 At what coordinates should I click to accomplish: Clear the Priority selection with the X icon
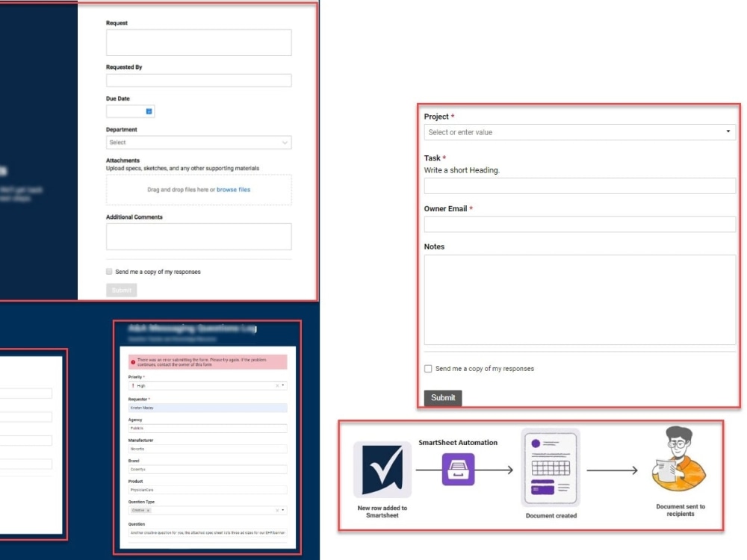(x=277, y=386)
